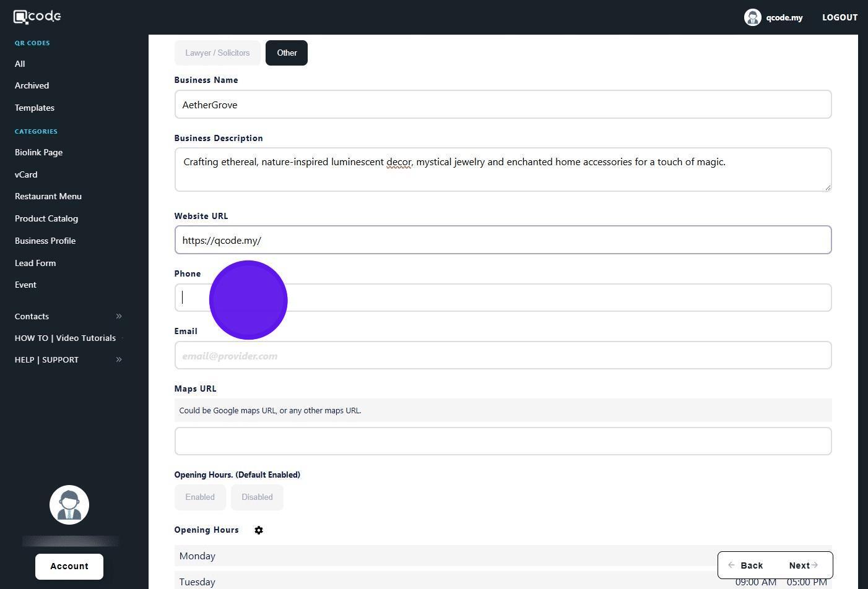Image resolution: width=868 pixels, height=589 pixels.
Task: Click the LOGOUT link
Action: click(840, 17)
